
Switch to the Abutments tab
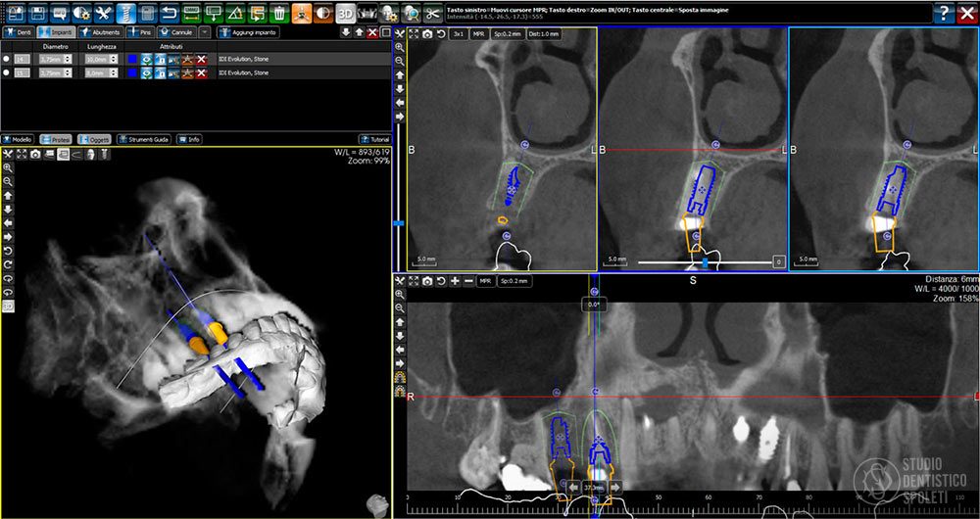point(100,32)
